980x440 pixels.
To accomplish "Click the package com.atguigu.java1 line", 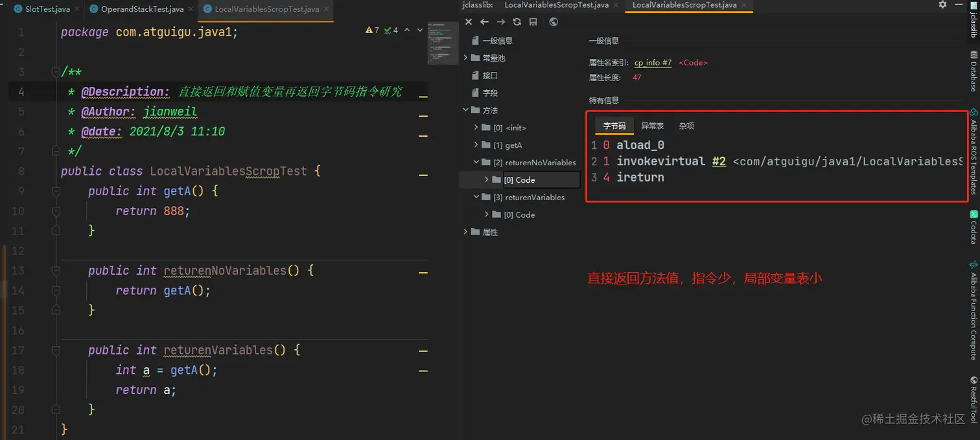I will (150, 32).
